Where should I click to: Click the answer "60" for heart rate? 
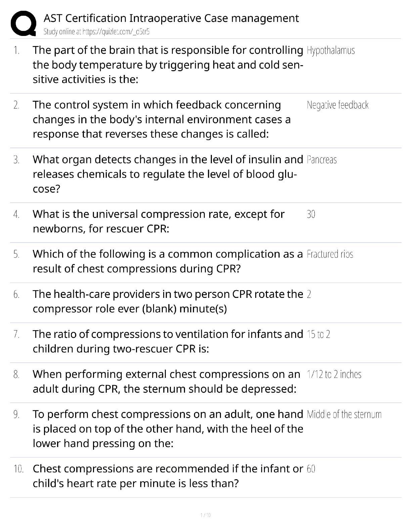(x=311, y=469)
